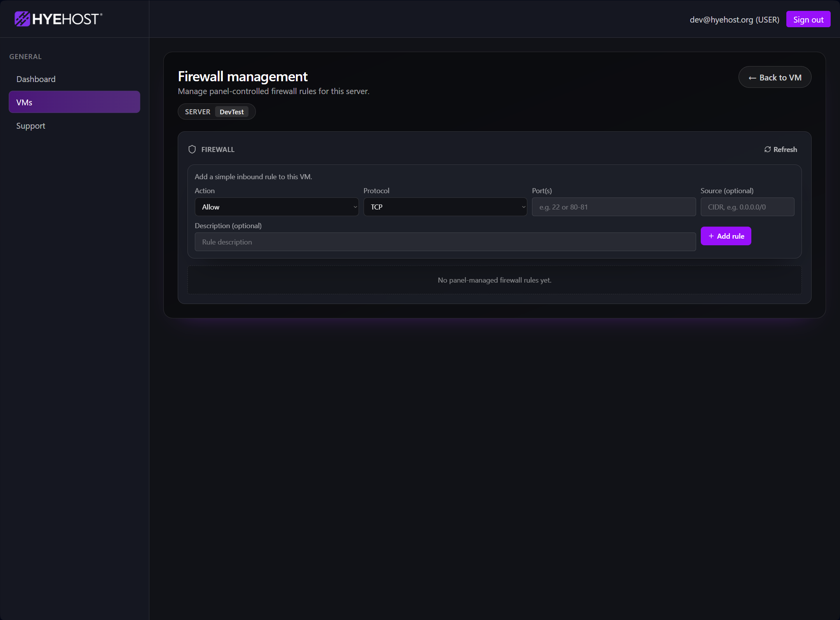Click the chevron on the Action select
Image resolution: width=840 pixels, height=620 pixels.
click(355, 207)
